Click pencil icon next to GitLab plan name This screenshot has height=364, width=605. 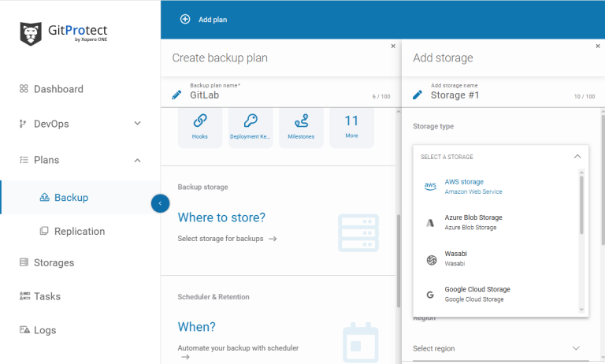point(176,95)
